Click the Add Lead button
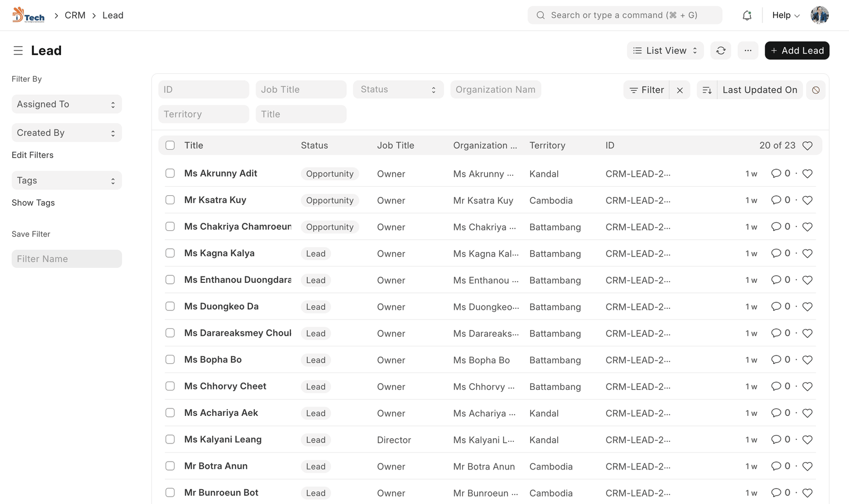Image resolution: width=849 pixels, height=504 pixels. (796, 50)
